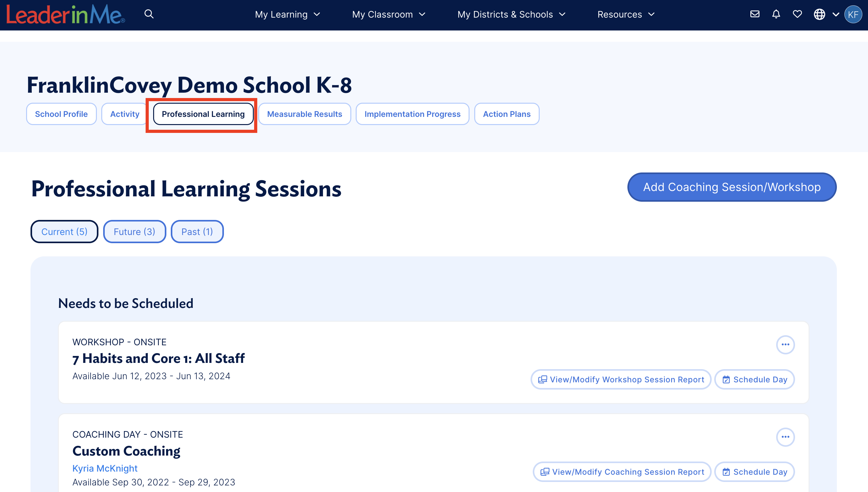Expand the My Learning dropdown
This screenshot has width=868, height=492.
[x=287, y=14]
